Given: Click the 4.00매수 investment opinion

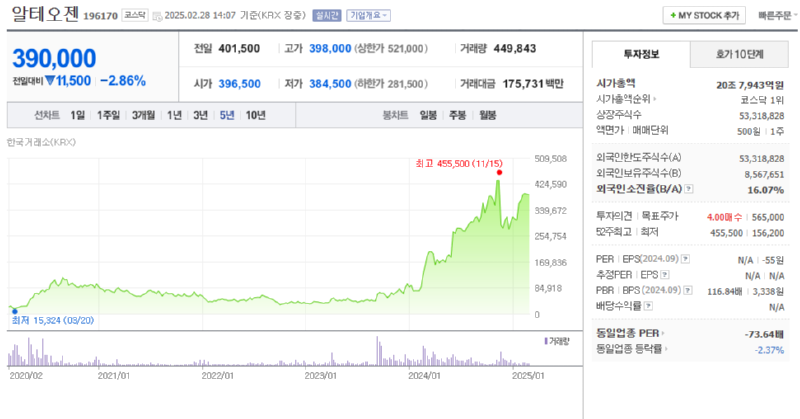Looking at the screenshot, I should click(x=724, y=217).
